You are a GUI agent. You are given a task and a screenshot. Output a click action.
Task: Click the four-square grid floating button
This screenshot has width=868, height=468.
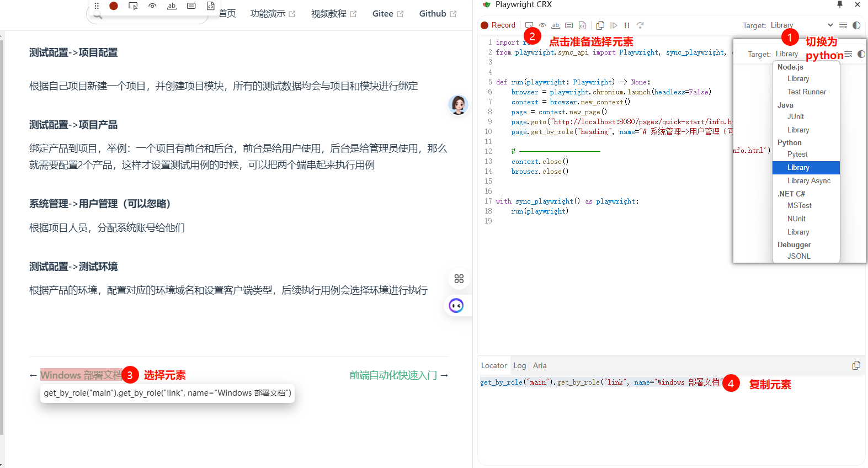459,279
